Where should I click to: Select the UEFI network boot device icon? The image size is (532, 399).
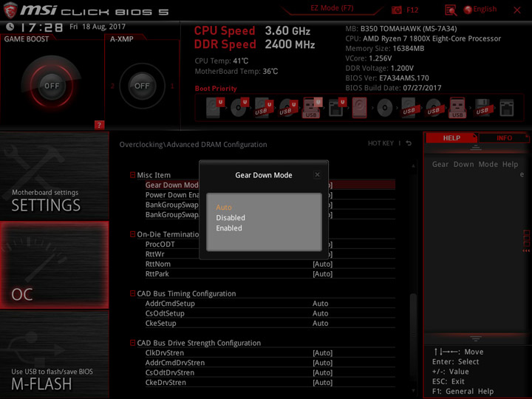337,108
